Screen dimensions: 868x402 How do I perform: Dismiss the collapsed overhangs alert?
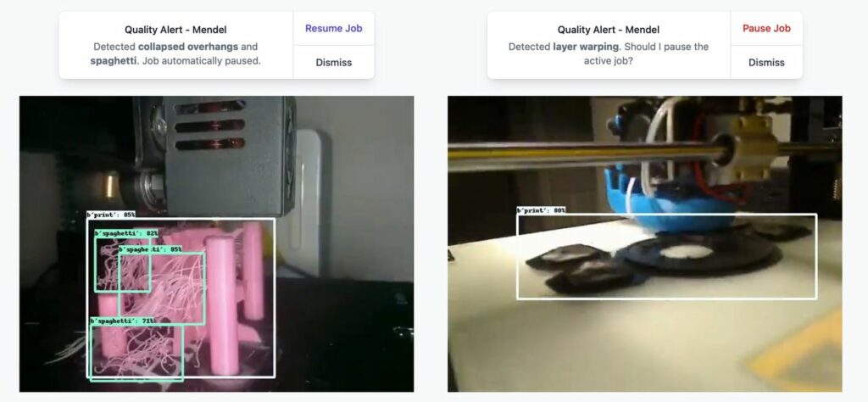[x=333, y=62]
